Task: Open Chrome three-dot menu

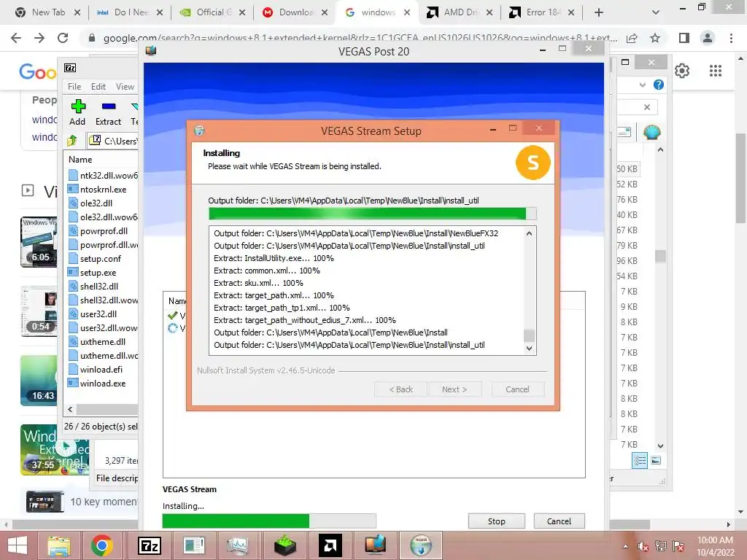Action: coord(731,38)
